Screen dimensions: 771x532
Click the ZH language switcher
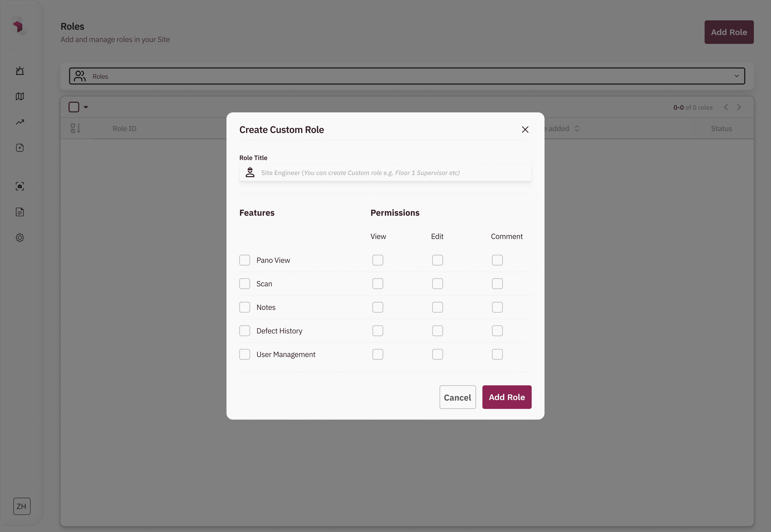coord(22,506)
